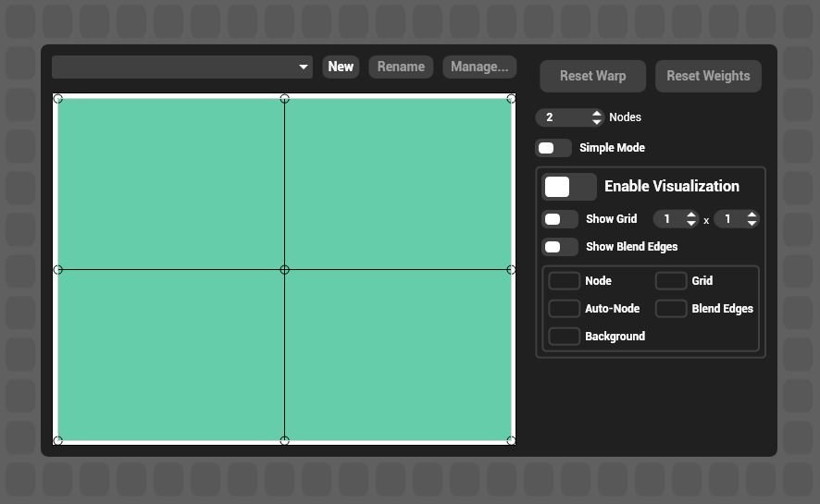Open the Blend Edges color swatch

click(670, 308)
